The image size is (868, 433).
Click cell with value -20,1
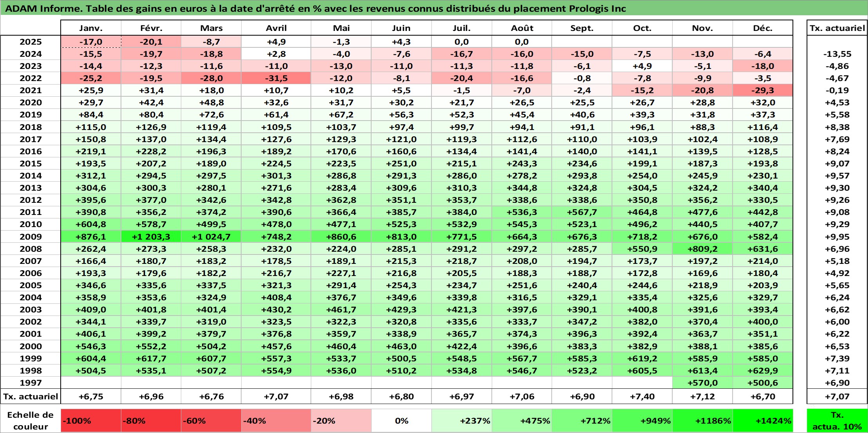pos(151,42)
